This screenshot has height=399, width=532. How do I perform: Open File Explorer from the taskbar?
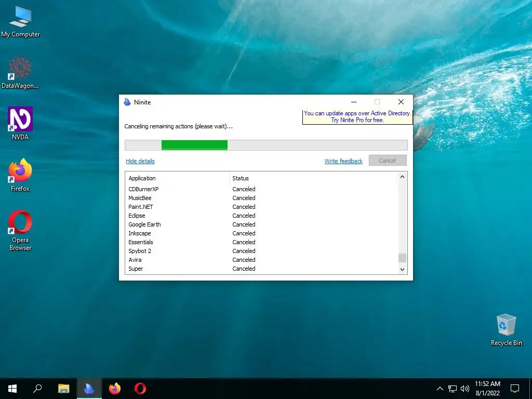point(63,389)
